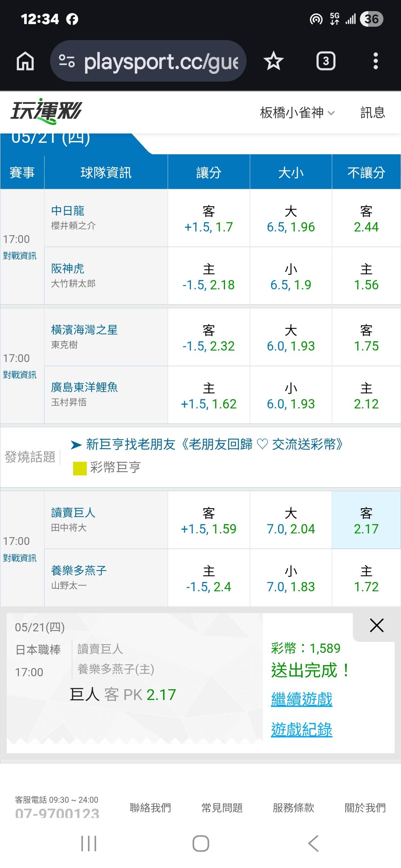Open the Chrome three-dot overflow menu
The height and width of the screenshot is (868, 401).
(375, 61)
